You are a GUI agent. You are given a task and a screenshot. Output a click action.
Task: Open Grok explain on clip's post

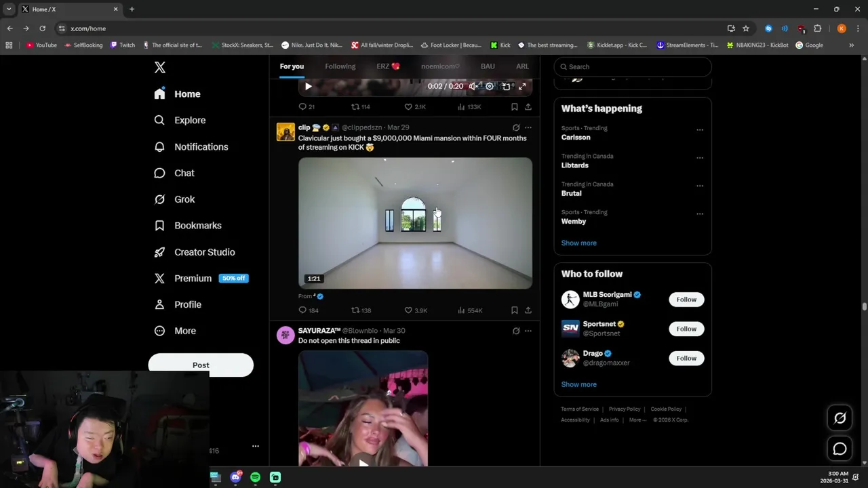[x=516, y=127]
